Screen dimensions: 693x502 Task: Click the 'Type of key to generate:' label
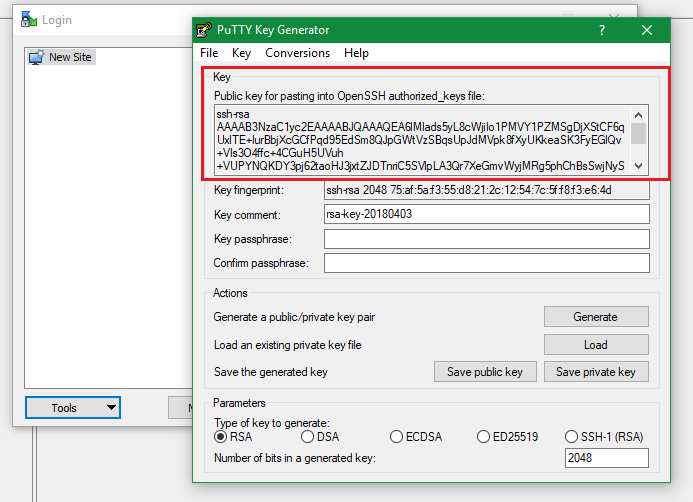272,422
